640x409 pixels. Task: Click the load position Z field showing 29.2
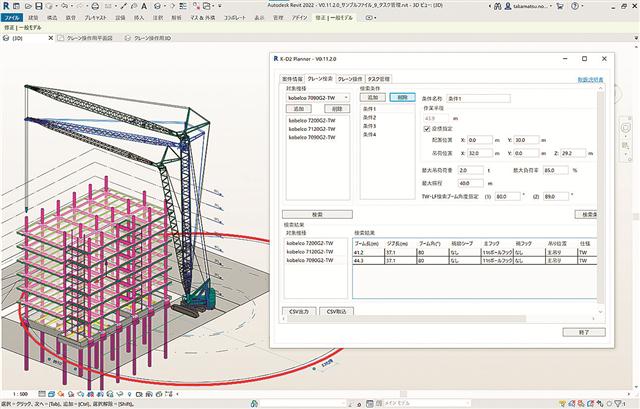click(573, 153)
